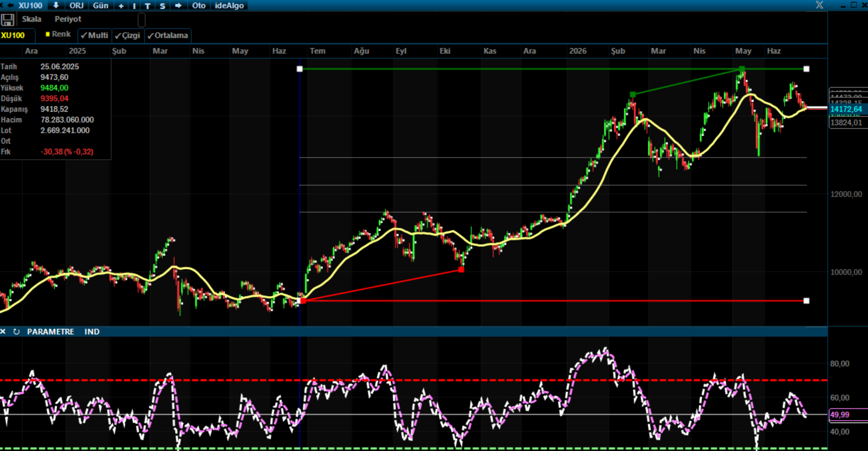The image size is (868, 451).
Task: Click the white handle at green line's left end
Action: coord(300,69)
